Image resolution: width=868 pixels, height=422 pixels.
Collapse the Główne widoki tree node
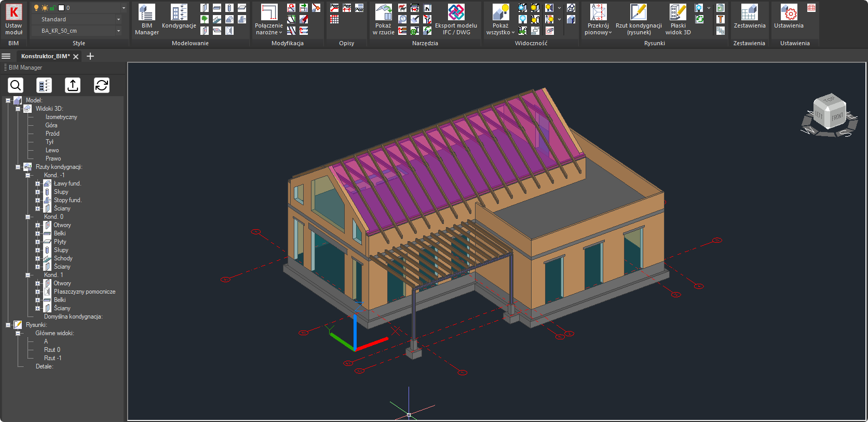coord(18,333)
